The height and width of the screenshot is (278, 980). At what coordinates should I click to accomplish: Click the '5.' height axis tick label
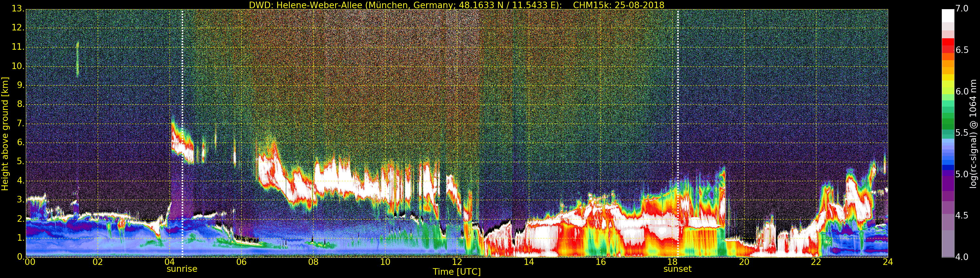click(x=20, y=162)
